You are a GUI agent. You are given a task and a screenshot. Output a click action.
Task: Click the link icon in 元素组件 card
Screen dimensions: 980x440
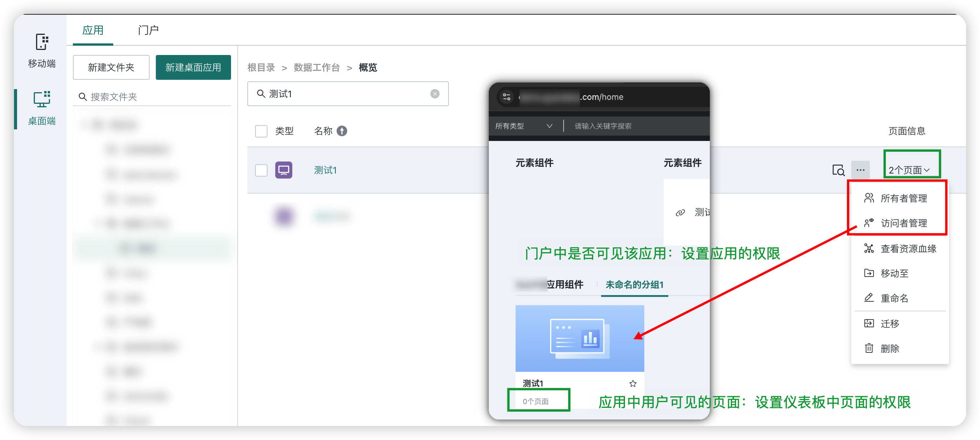(x=680, y=213)
